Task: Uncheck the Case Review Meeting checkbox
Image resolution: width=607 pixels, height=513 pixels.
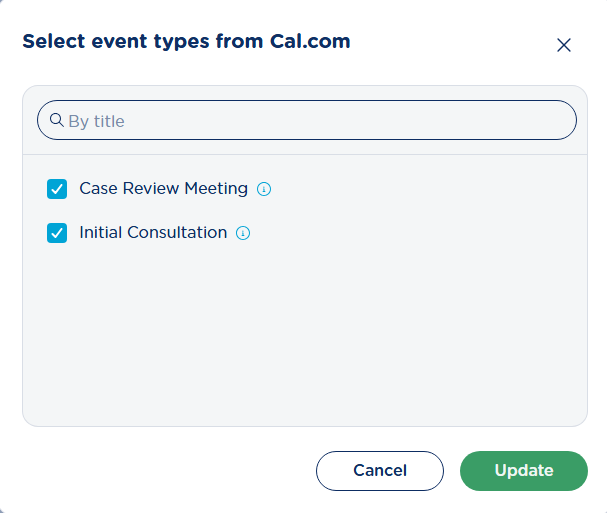Action: coord(57,189)
